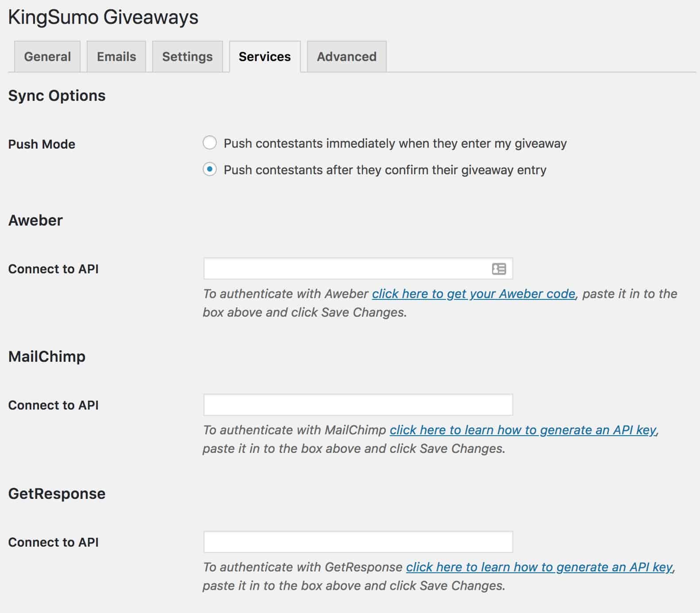Click the Sync Options heading
The width and height of the screenshot is (700, 613).
click(57, 96)
